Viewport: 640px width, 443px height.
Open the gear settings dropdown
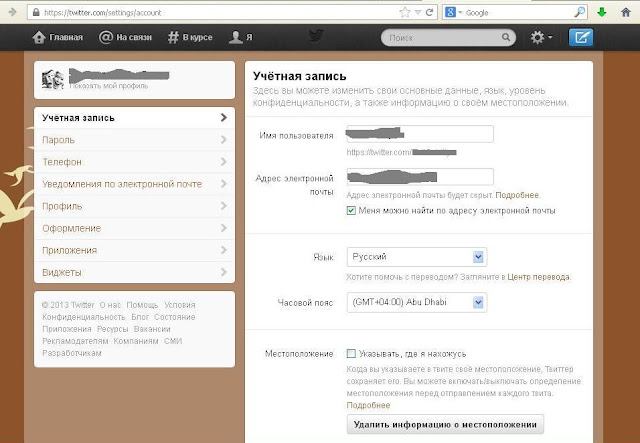click(541, 38)
